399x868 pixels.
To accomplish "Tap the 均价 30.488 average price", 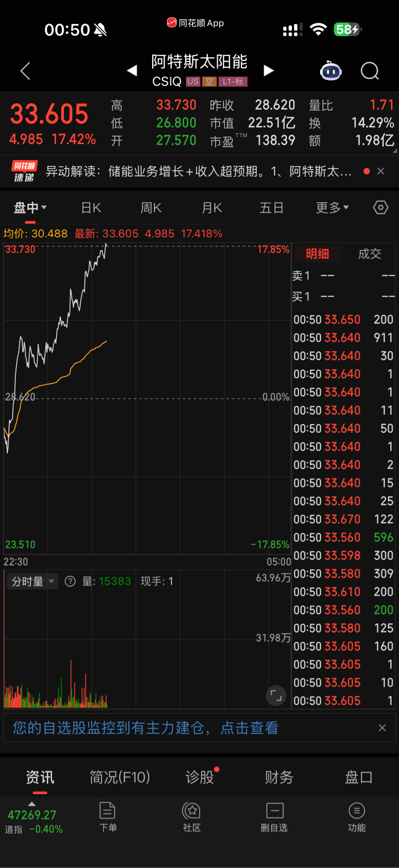I will [x=35, y=234].
